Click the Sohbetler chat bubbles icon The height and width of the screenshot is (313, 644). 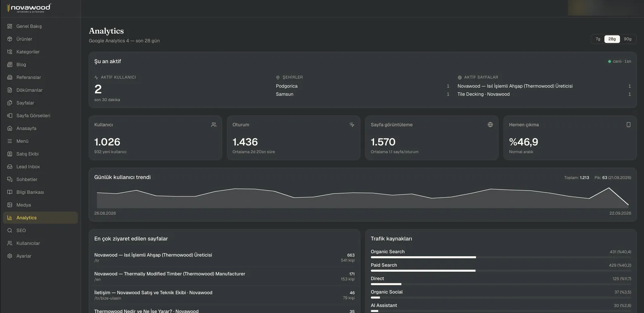(10, 179)
